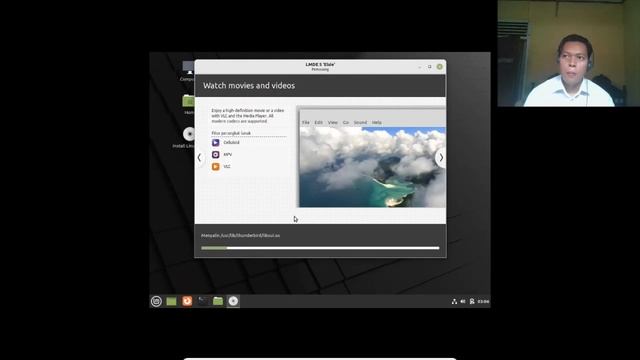
Task: Click the "Watch movies and videos" heading
Action: [x=249, y=86]
